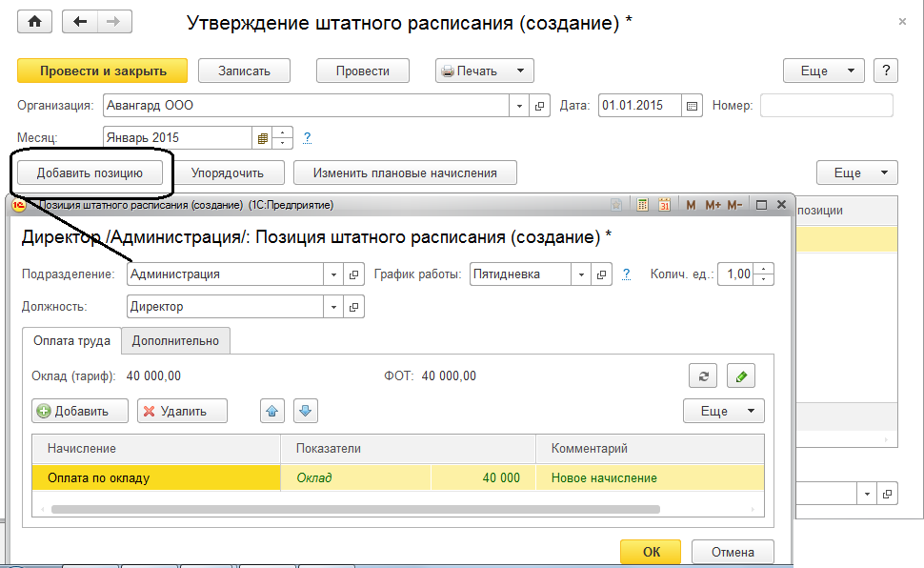924x568 pixels.
Task: Click the Добавить позицию button
Action: [x=90, y=172]
